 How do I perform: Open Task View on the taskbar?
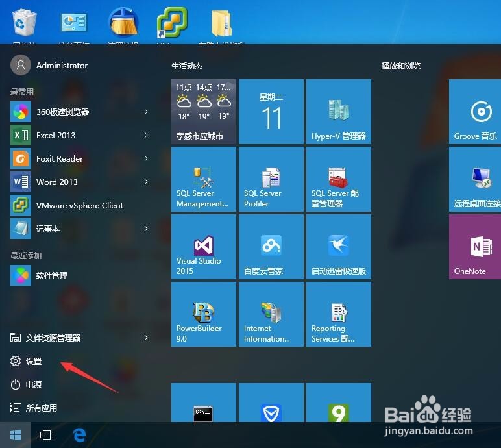pos(47,435)
